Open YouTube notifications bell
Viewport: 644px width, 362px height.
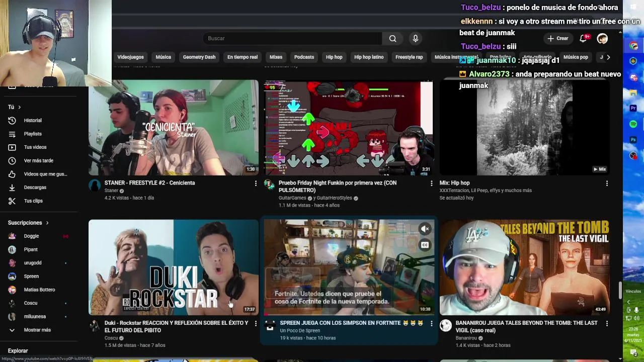click(x=584, y=38)
